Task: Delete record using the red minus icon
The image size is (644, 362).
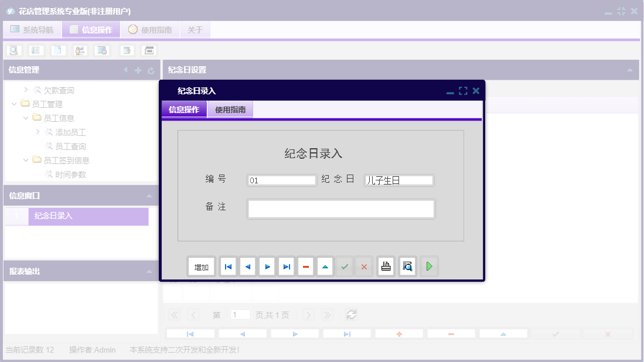Action: click(305, 266)
